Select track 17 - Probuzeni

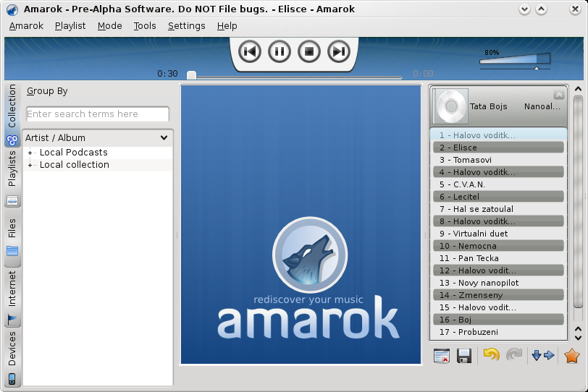(498, 332)
